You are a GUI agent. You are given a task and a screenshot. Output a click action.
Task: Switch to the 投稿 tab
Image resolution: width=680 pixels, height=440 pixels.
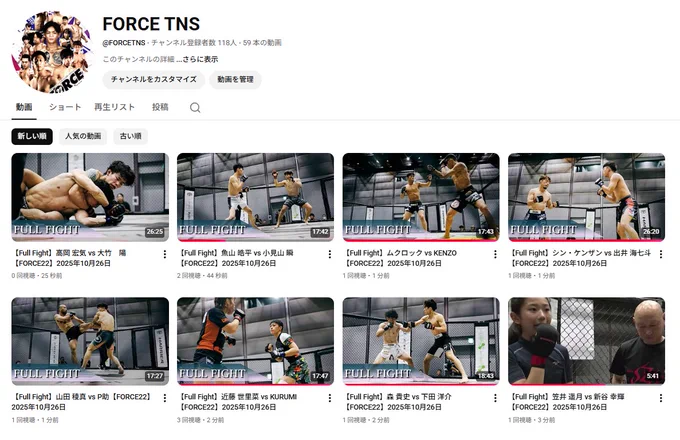pos(160,107)
